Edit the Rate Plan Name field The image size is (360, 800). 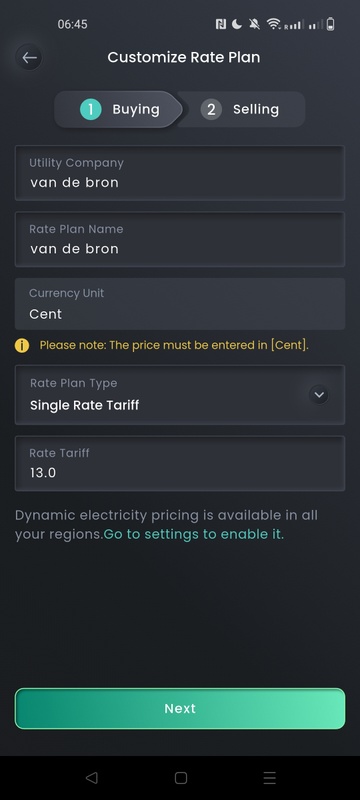click(x=180, y=239)
